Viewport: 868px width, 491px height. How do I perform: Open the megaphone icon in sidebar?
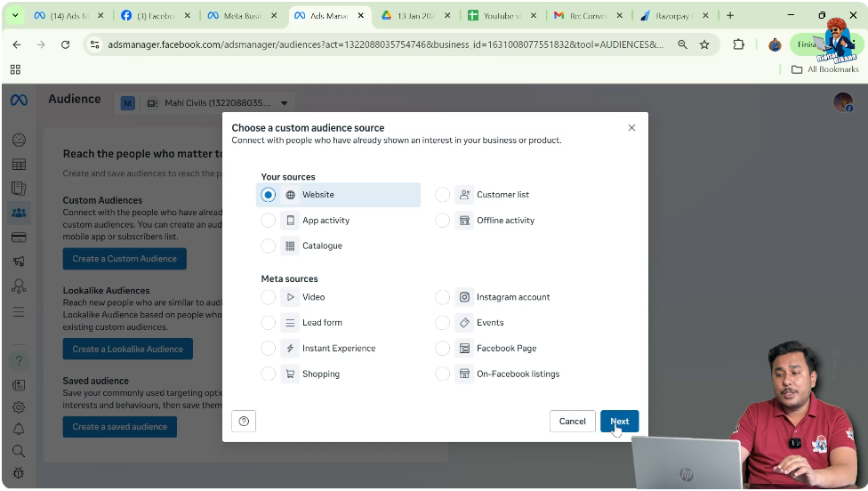(x=19, y=262)
